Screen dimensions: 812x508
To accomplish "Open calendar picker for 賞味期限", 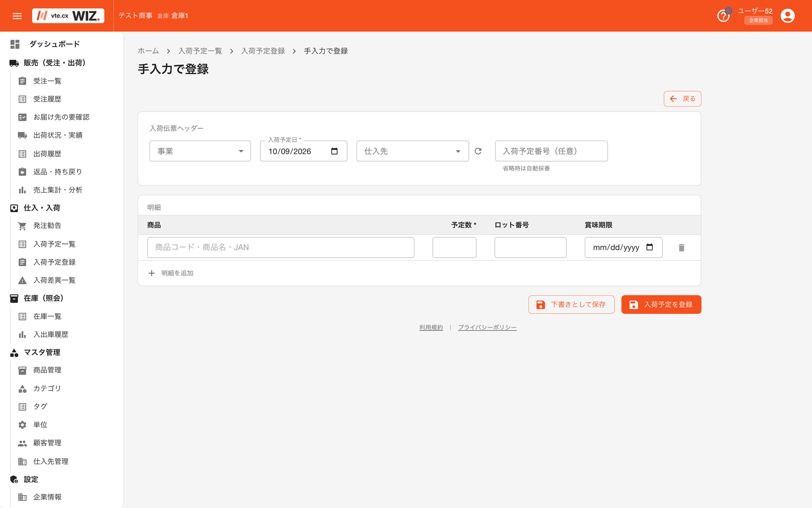I will pyautogui.click(x=650, y=247).
